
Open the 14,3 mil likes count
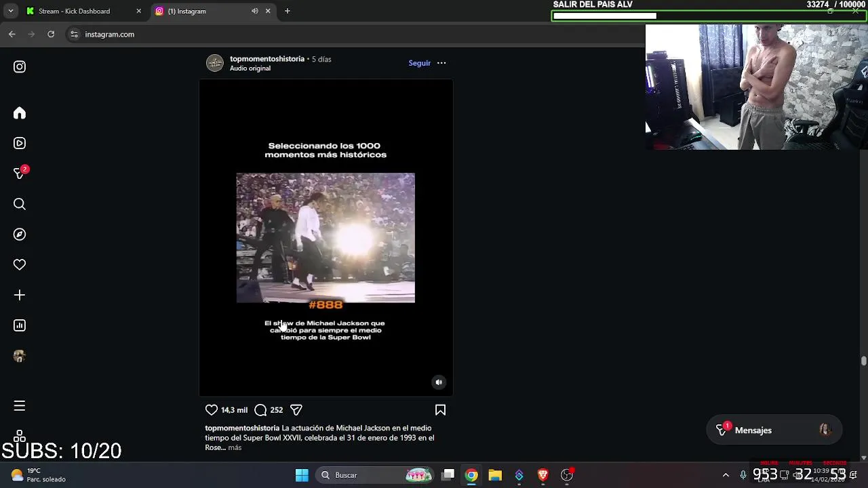pos(234,410)
